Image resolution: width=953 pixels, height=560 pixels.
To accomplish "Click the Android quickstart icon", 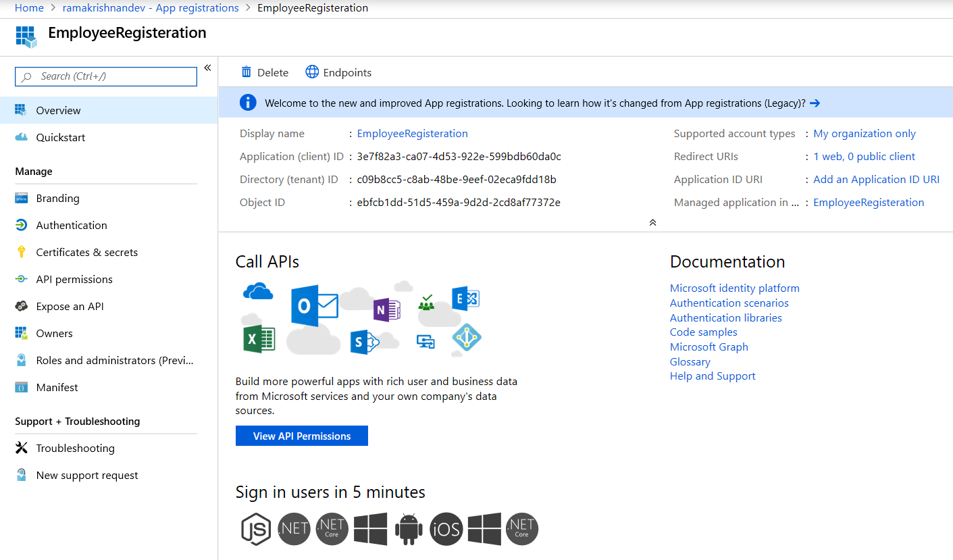I will (409, 529).
